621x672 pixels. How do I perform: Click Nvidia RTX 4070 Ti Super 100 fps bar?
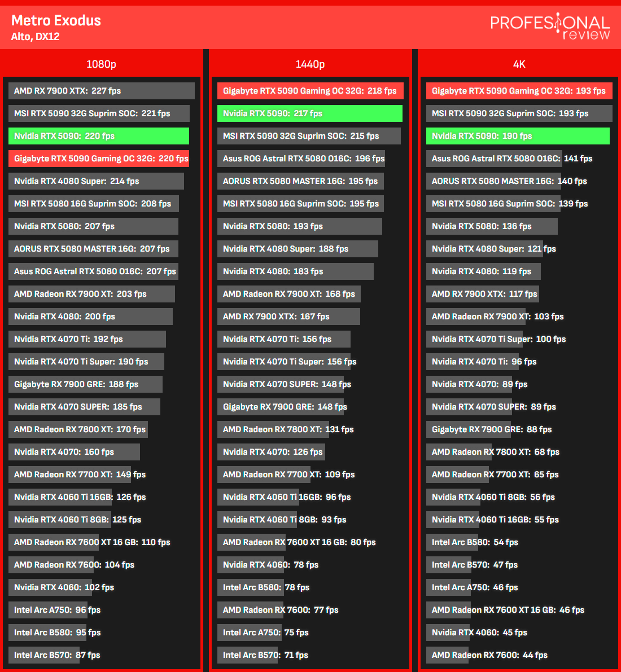point(475,339)
